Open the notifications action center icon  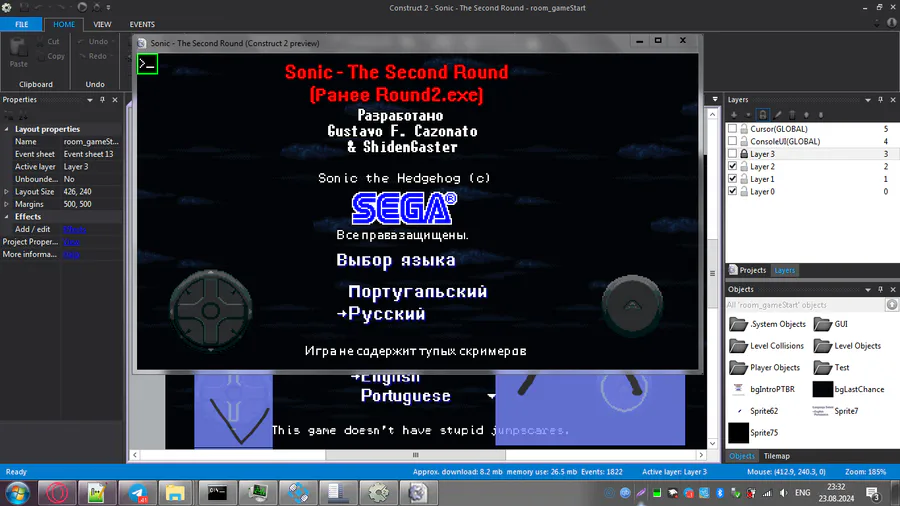[x=873, y=493]
